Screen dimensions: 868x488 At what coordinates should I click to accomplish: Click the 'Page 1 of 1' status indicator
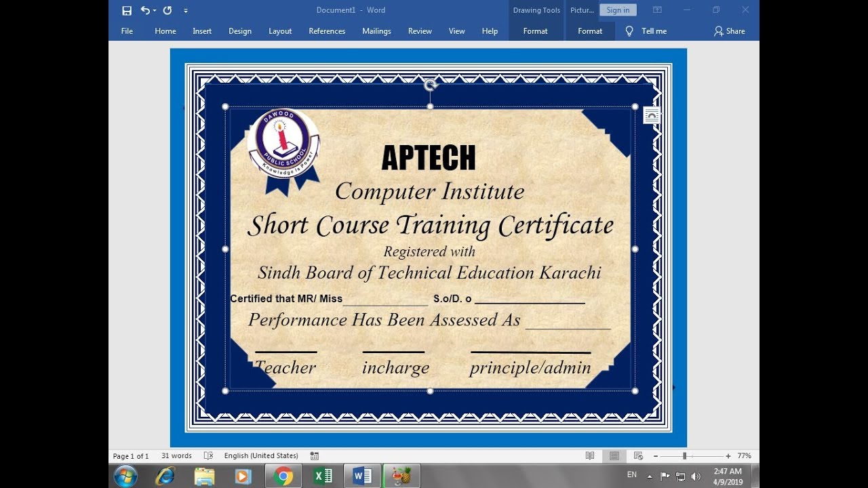coord(131,456)
